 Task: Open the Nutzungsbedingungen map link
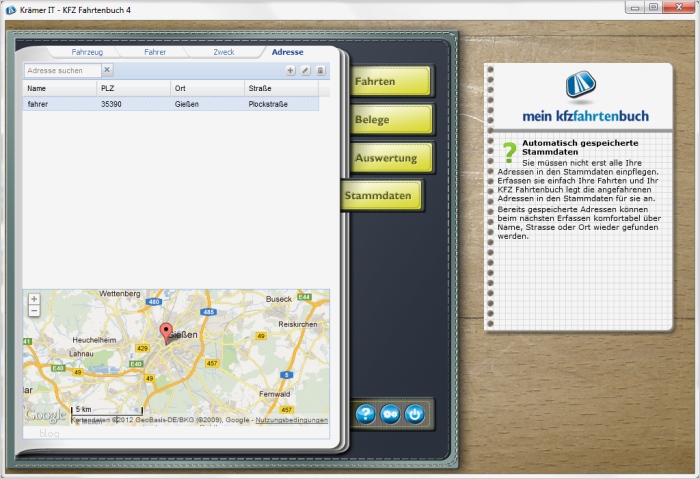[292, 420]
